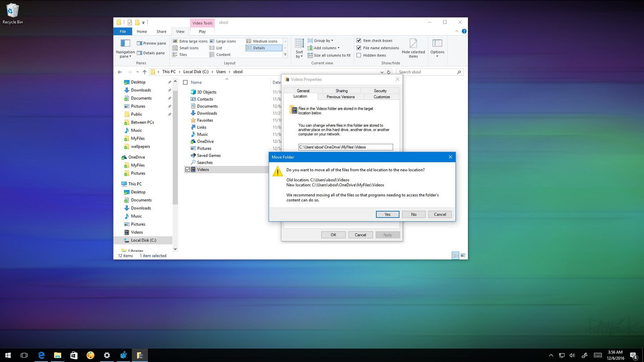
Task: Click Hide selected items
Action: (x=413, y=48)
